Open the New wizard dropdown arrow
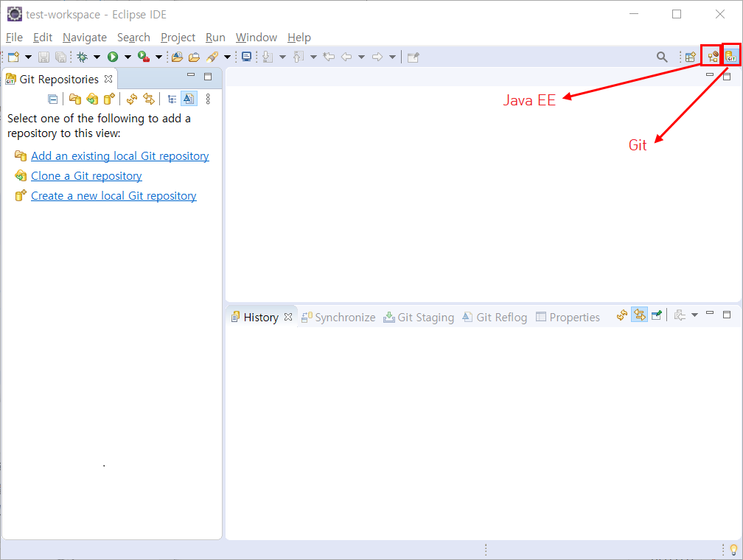The width and height of the screenshot is (743, 560). 29,57
